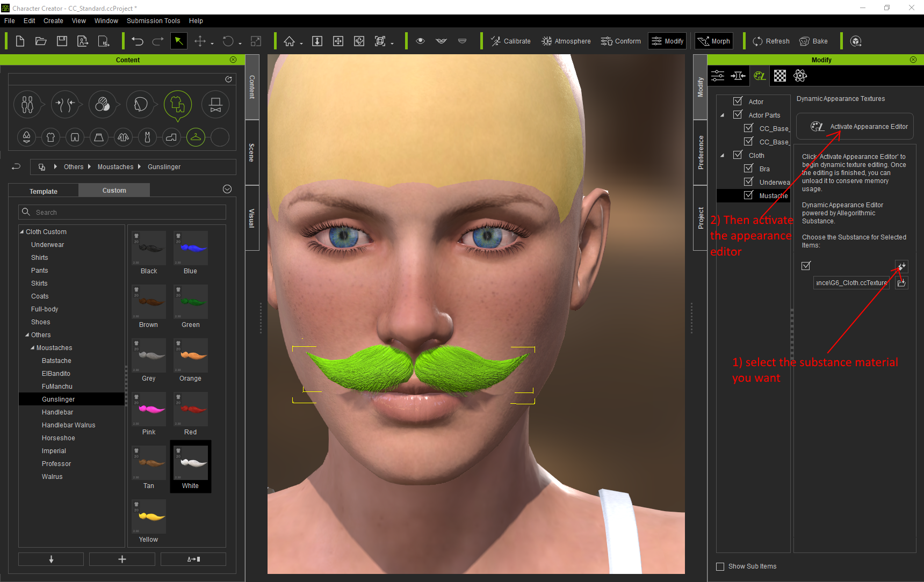The width and height of the screenshot is (924, 582).
Task: Enable Show Sub Items checkbox
Action: pos(720,566)
